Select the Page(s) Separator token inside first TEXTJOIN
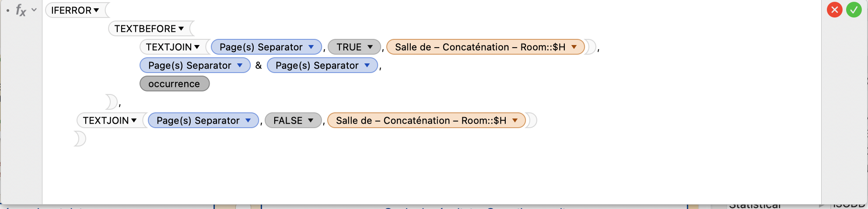868x209 pixels. tap(266, 47)
